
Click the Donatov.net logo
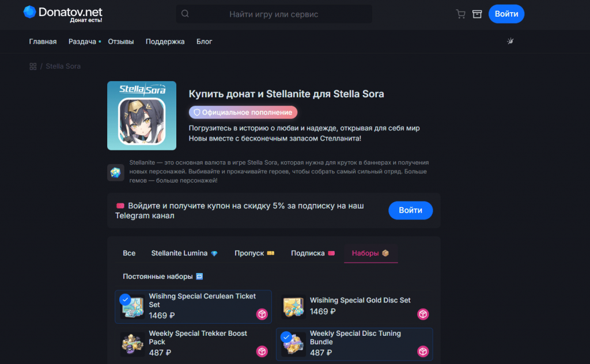[x=63, y=13]
